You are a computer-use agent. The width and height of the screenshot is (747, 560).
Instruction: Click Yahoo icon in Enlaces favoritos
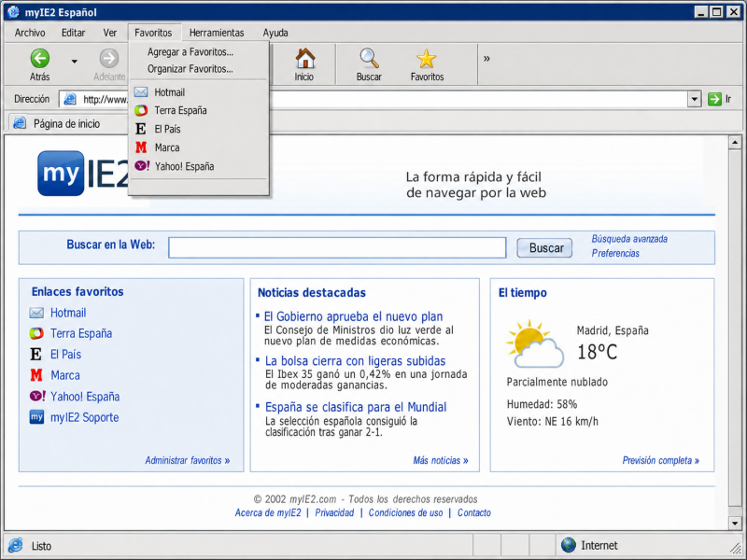point(37,396)
